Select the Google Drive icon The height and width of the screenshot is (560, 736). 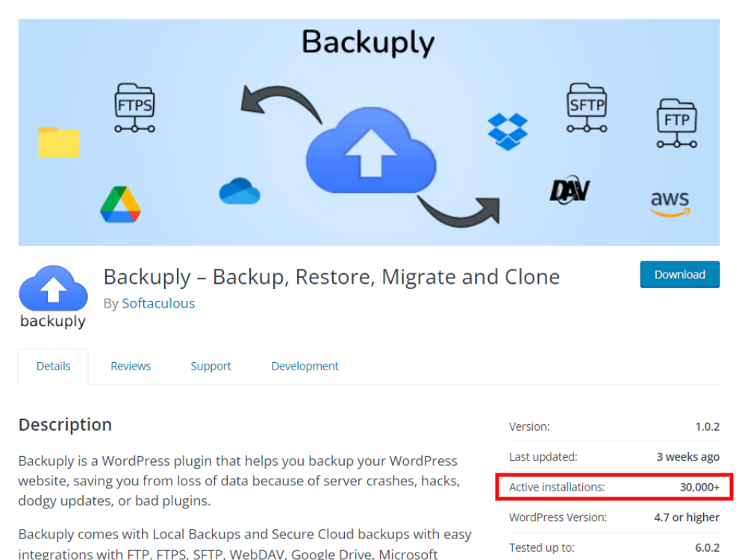122,202
